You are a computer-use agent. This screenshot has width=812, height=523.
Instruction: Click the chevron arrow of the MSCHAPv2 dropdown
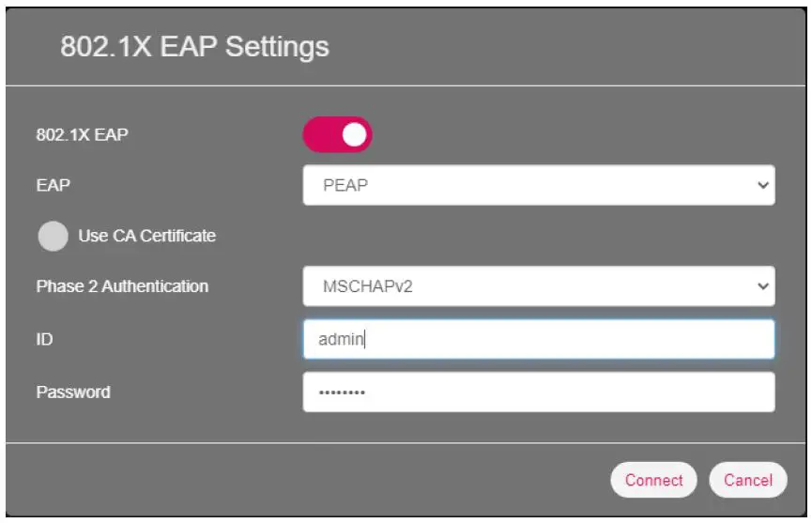761,286
